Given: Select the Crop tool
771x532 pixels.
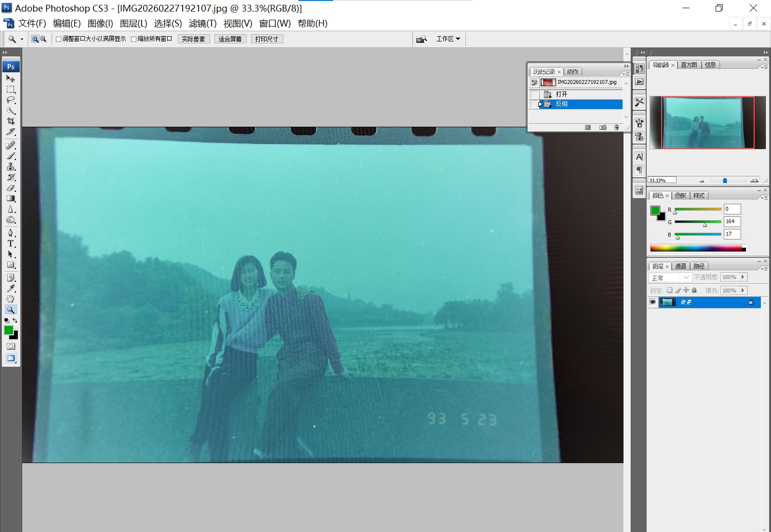Looking at the screenshot, I should pyautogui.click(x=11, y=121).
